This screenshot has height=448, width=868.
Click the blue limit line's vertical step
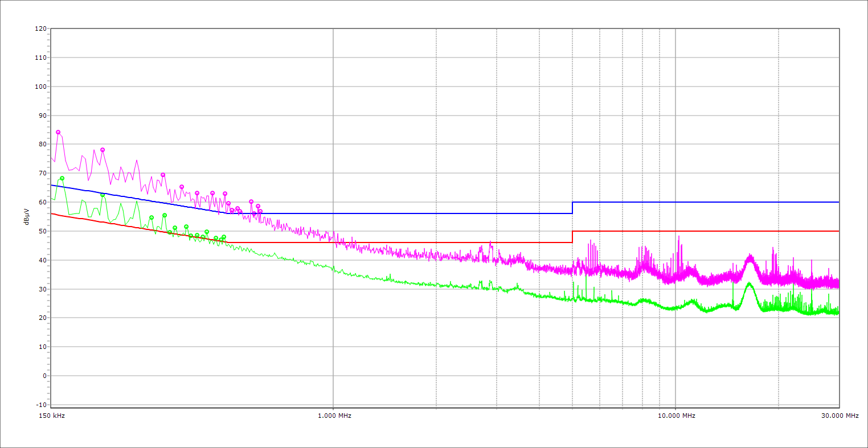[572, 208]
